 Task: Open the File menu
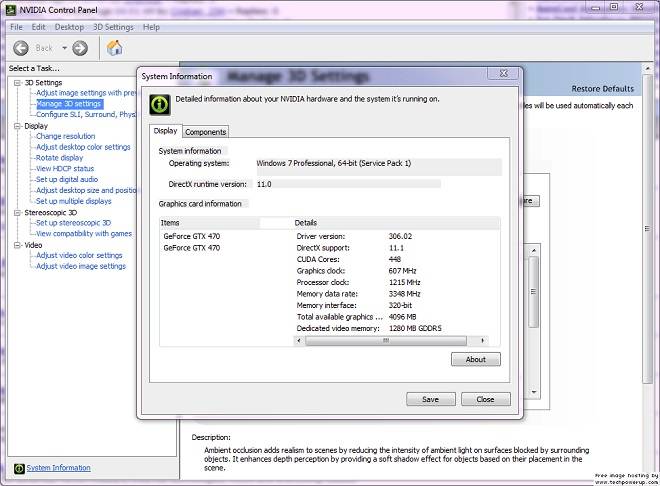[16, 27]
